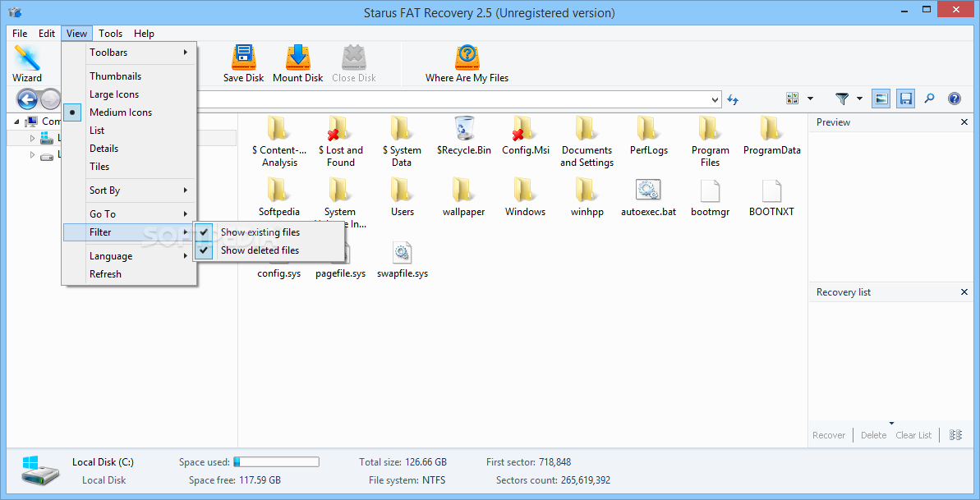Click the Save Disk icon
Viewport: 980px width, 500px height.
tap(243, 64)
